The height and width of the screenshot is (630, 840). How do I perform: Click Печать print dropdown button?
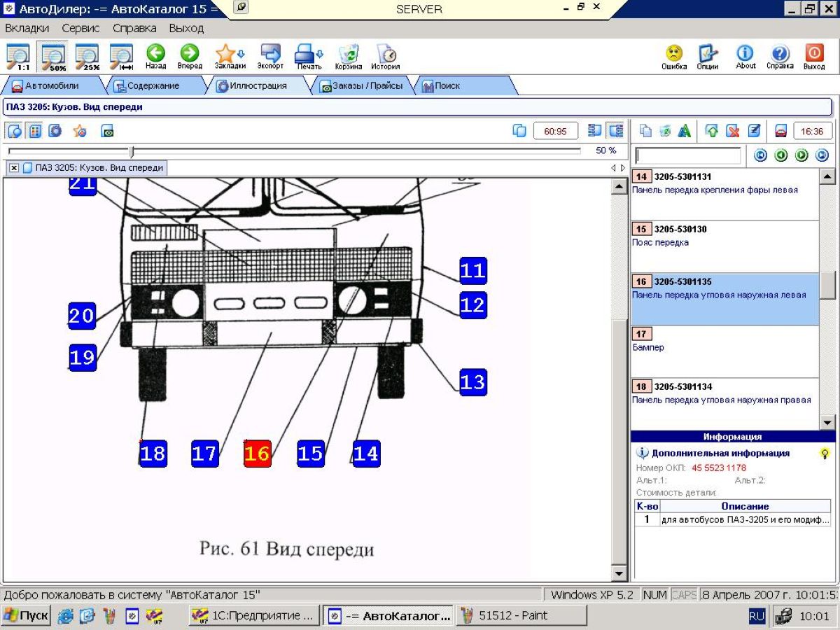click(309, 56)
